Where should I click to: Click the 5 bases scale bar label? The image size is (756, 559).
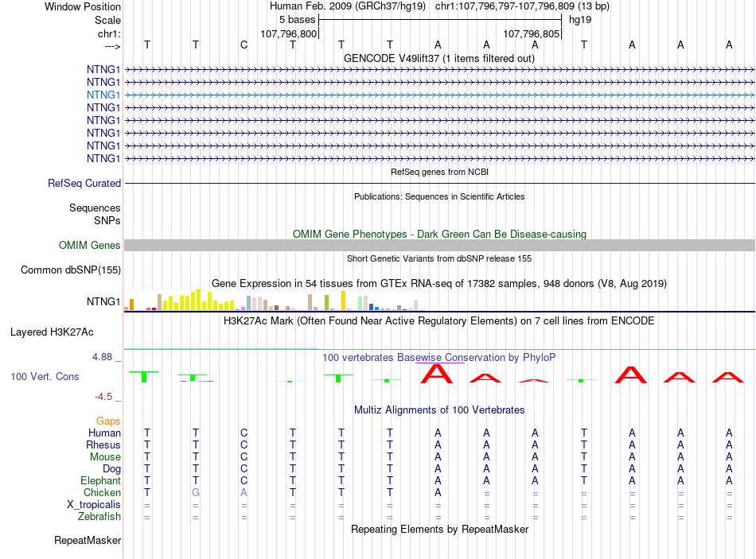coord(297,20)
